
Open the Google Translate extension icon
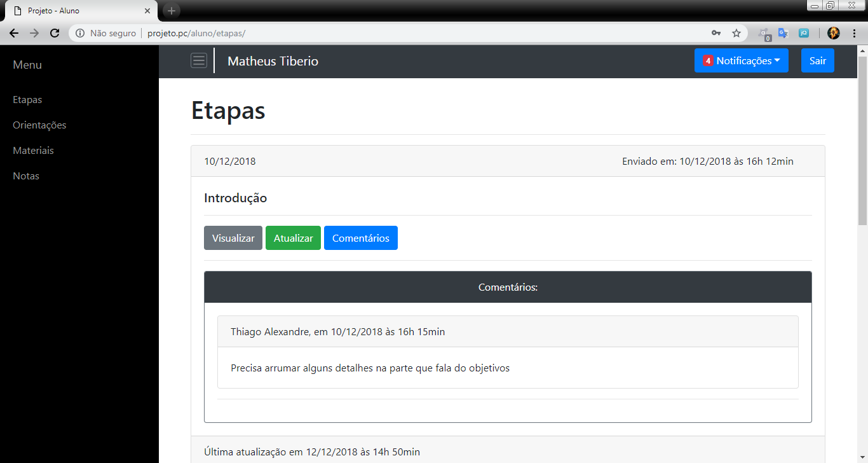783,33
